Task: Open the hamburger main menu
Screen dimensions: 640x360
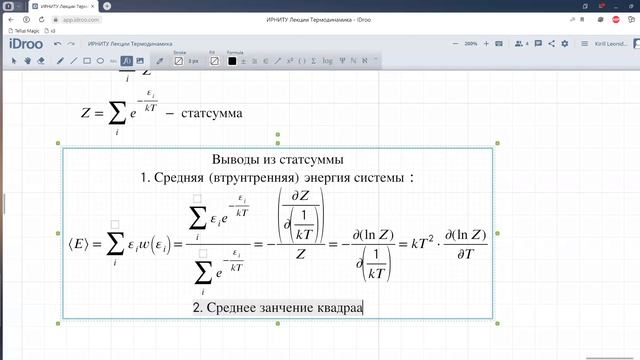Action: click(584, 44)
